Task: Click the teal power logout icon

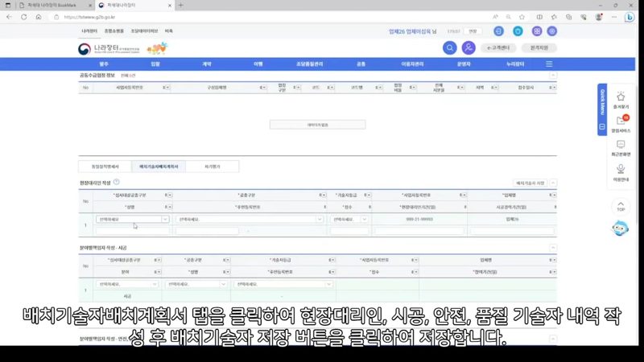Action: point(518,31)
